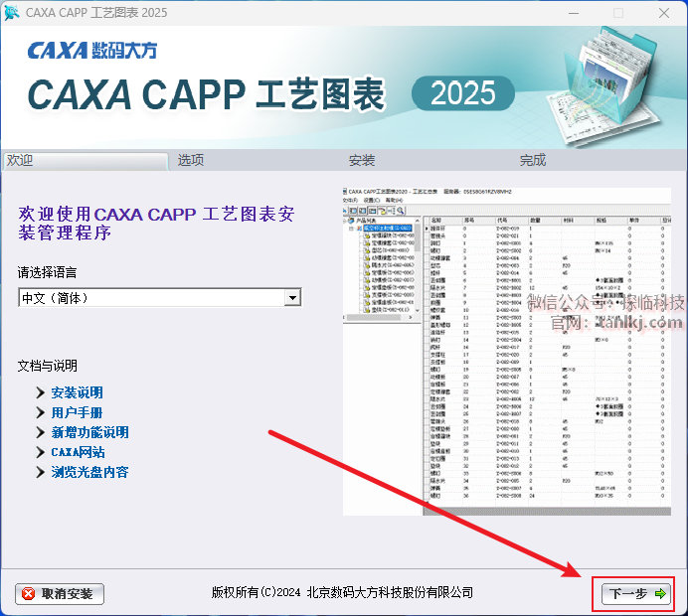Click chevron icon beside 浏览光盘内容
This screenshot has height=616, width=688.
pyautogui.click(x=41, y=472)
